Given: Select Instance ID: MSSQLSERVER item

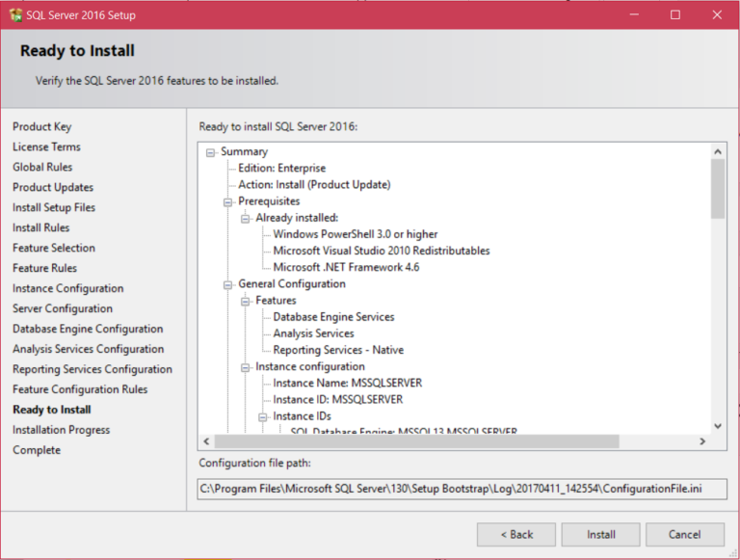Looking at the screenshot, I should (x=338, y=399).
